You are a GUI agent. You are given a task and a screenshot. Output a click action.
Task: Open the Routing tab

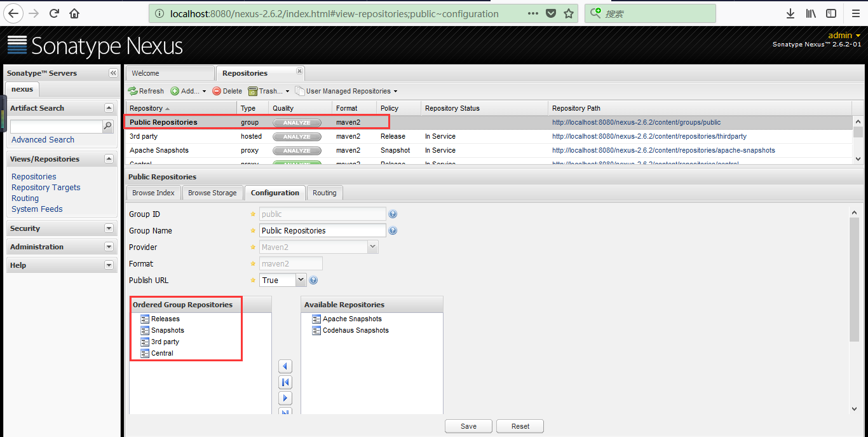point(325,193)
